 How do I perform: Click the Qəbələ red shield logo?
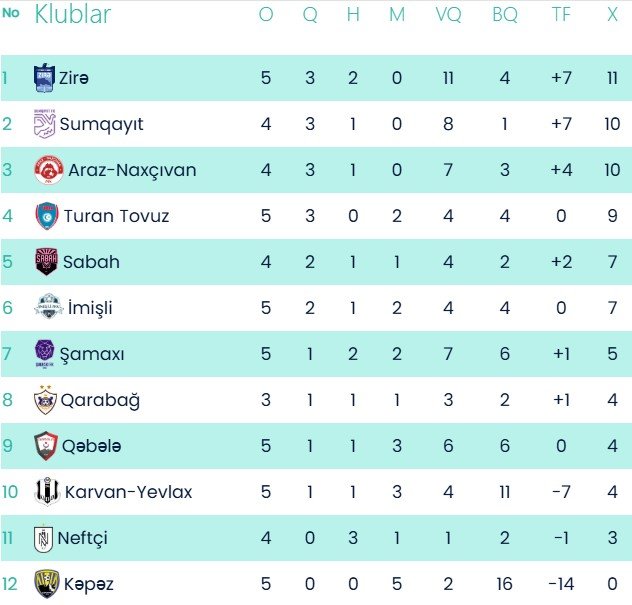(46, 446)
